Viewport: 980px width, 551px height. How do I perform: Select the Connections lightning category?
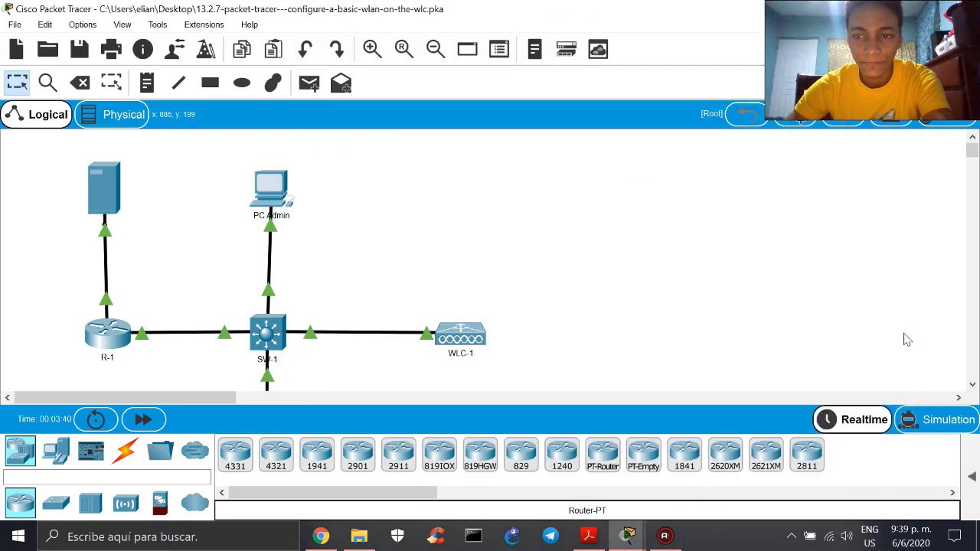125,451
